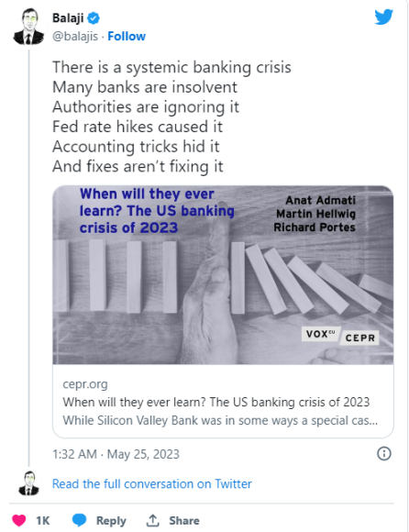Click the reply speech bubble icon

pos(80,520)
